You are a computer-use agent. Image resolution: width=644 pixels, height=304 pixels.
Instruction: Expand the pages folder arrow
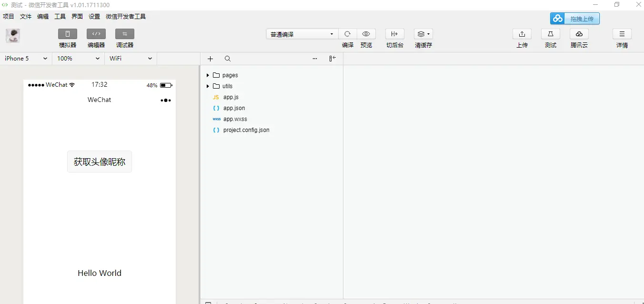click(x=208, y=75)
